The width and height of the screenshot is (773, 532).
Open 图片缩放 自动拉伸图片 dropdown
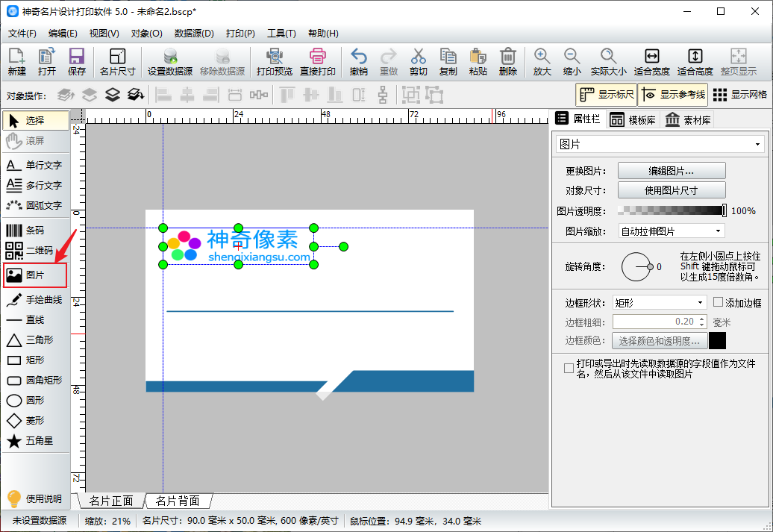coord(671,231)
